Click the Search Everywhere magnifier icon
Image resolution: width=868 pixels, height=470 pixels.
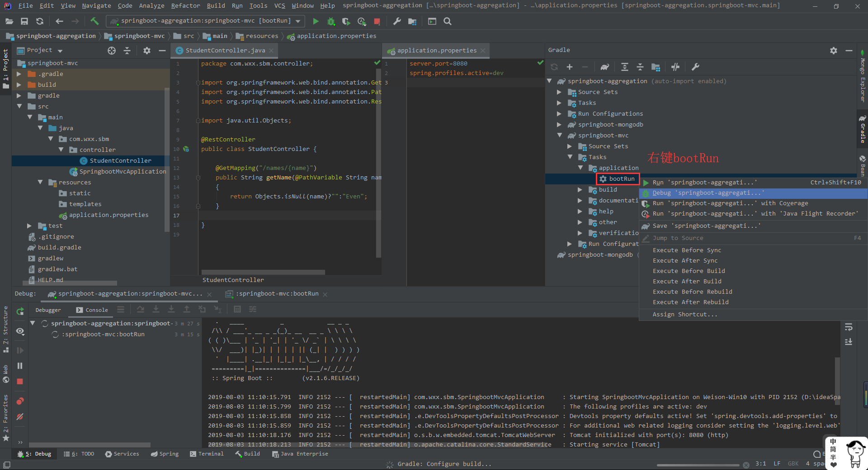click(x=448, y=21)
